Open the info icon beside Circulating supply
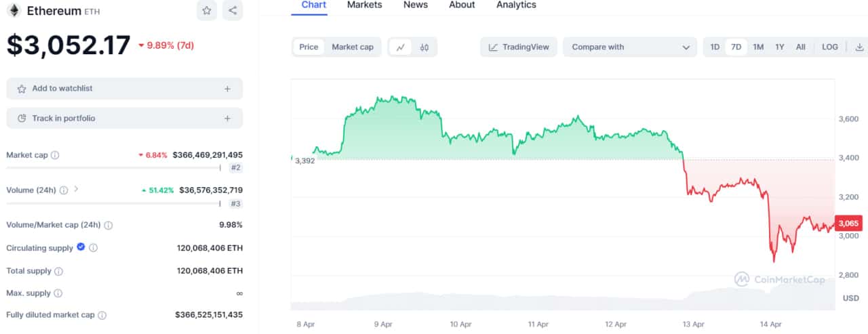 94,248
